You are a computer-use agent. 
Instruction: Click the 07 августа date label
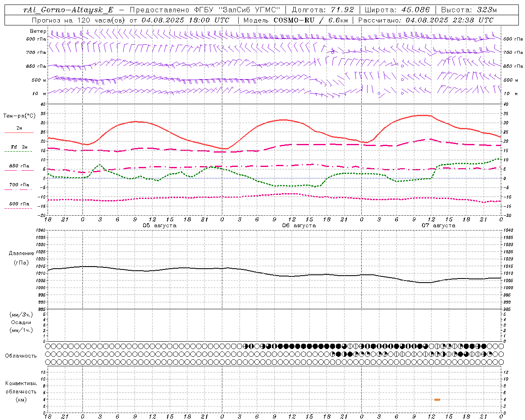pyautogui.click(x=438, y=226)
